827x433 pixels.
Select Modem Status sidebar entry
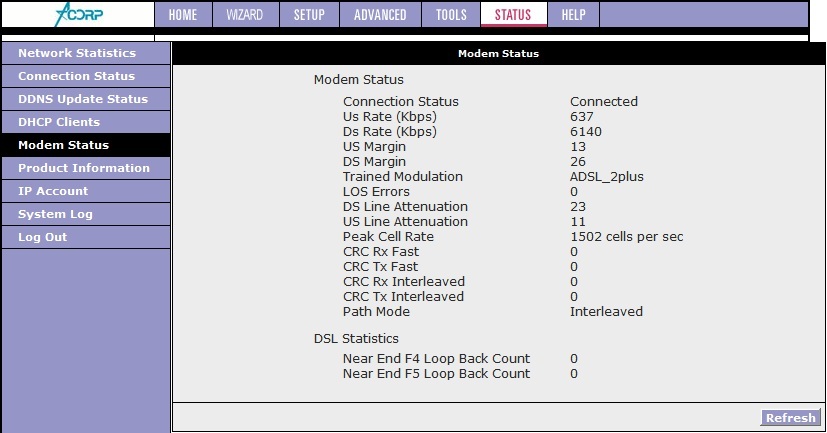85,145
